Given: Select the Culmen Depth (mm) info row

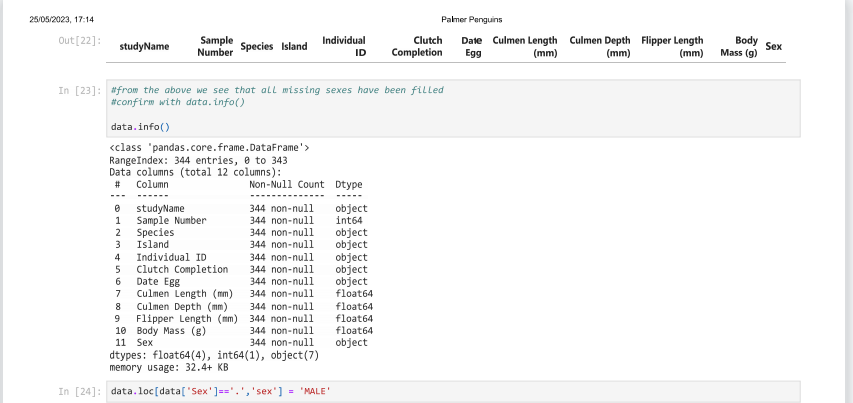Looking at the screenshot, I should [244, 307].
